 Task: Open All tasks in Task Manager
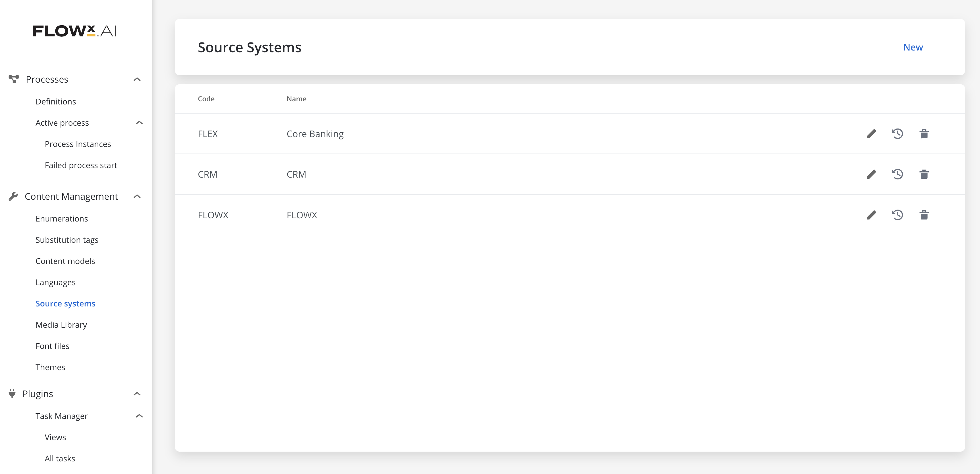(60, 459)
